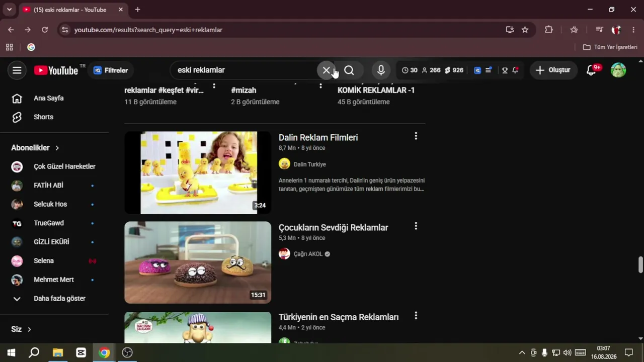
Task: Click the install app icon in address bar
Action: [510, 30]
